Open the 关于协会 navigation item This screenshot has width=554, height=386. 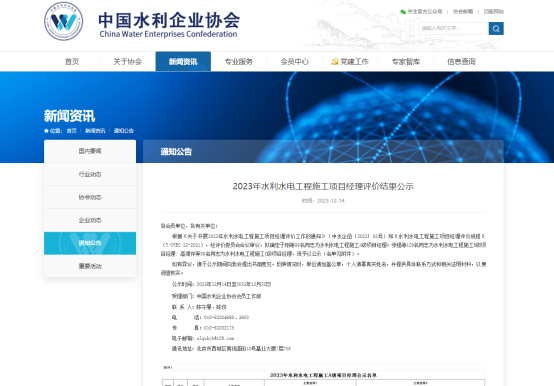128,62
